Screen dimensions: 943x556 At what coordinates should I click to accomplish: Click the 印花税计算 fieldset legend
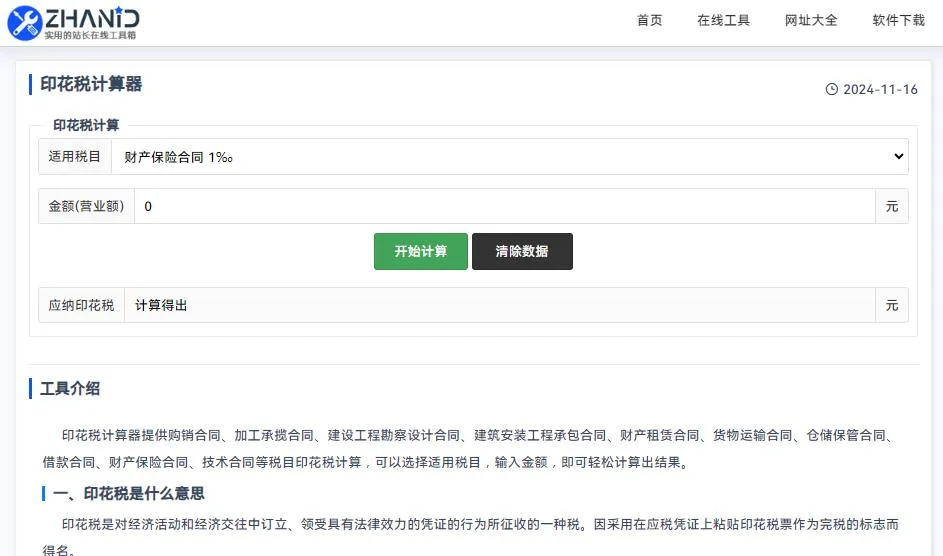tap(86, 125)
